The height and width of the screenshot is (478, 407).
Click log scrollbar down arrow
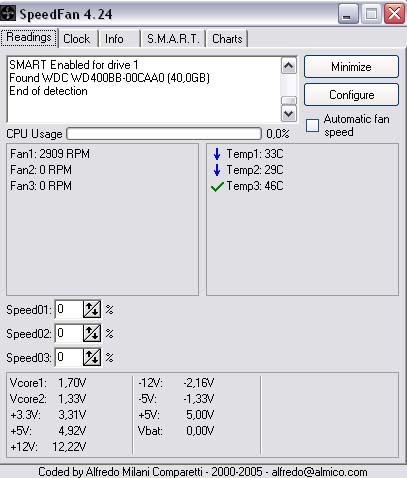tap(289, 113)
